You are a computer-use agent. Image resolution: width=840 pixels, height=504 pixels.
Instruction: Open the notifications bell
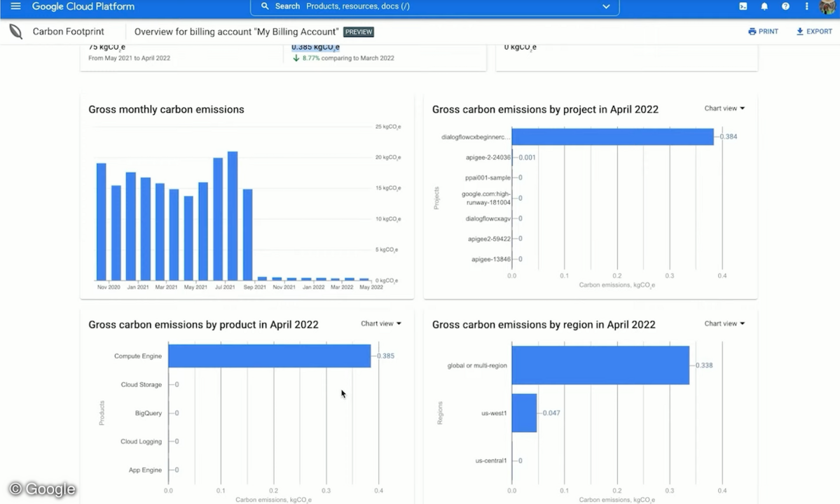[764, 6]
